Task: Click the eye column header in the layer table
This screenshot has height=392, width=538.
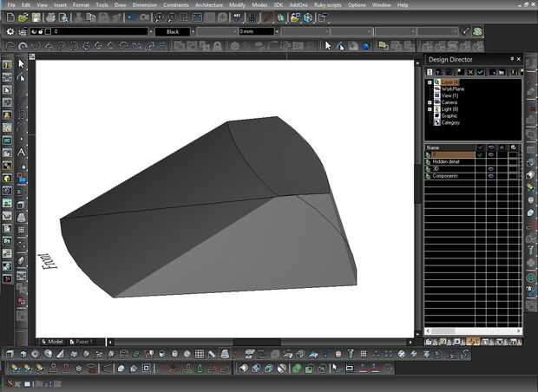Action: 491,147
